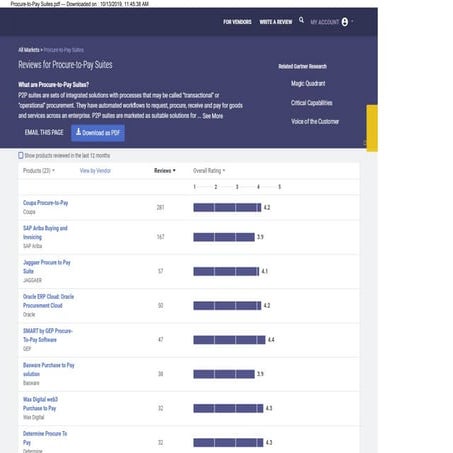Click the Coupa 4.2 rating bar
453x453 pixels.
click(x=227, y=208)
